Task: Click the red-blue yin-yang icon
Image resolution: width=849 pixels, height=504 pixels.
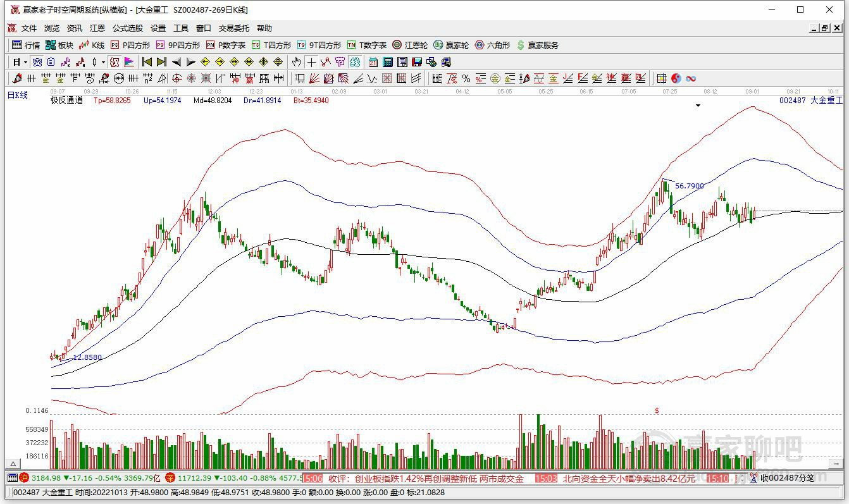Action: 676,78
